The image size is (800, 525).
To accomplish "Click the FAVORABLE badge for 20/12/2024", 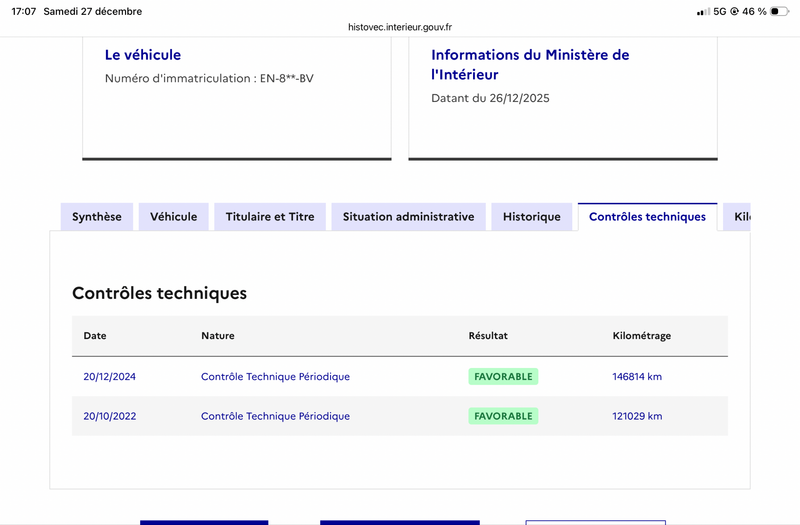I will pos(503,377).
